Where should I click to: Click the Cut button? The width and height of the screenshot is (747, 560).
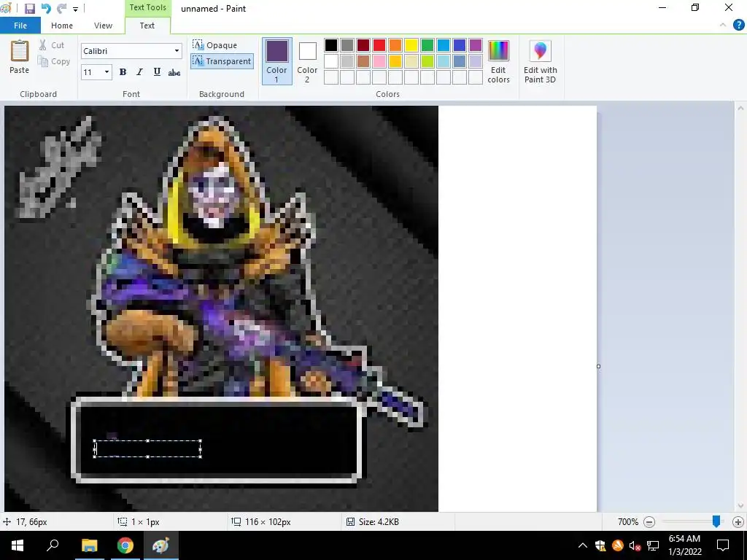click(x=52, y=45)
